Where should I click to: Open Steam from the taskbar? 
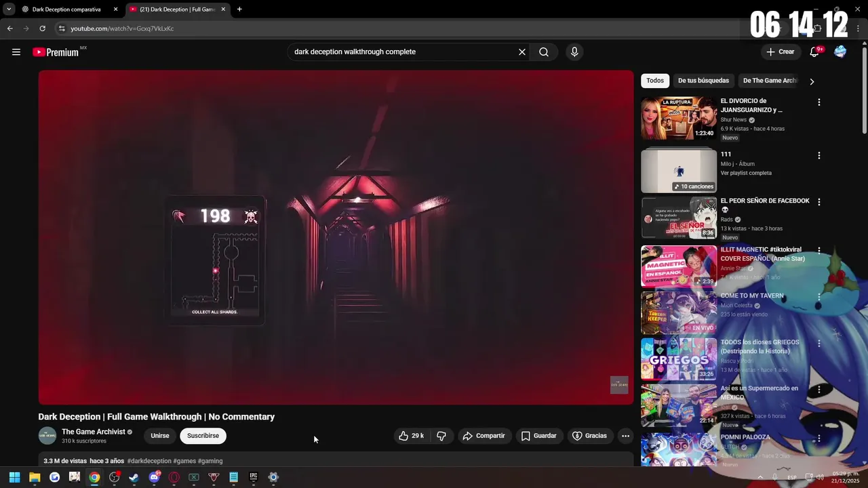[x=134, y=477]
